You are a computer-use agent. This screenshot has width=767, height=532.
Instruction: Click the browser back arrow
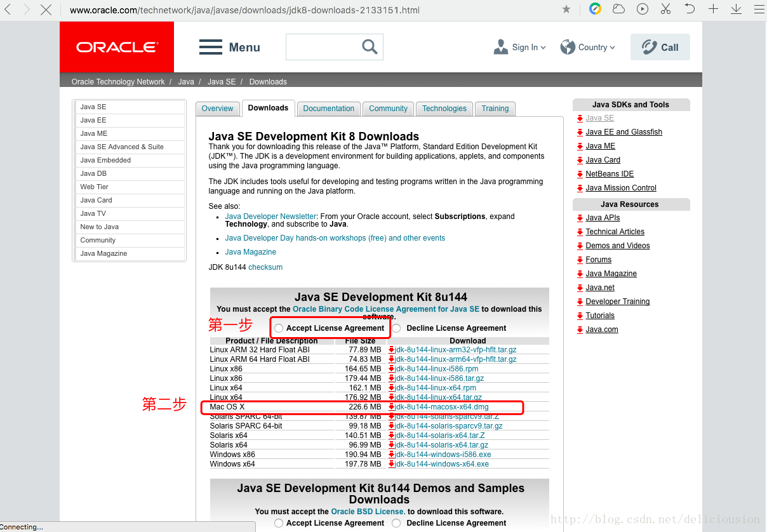point(8,10)
